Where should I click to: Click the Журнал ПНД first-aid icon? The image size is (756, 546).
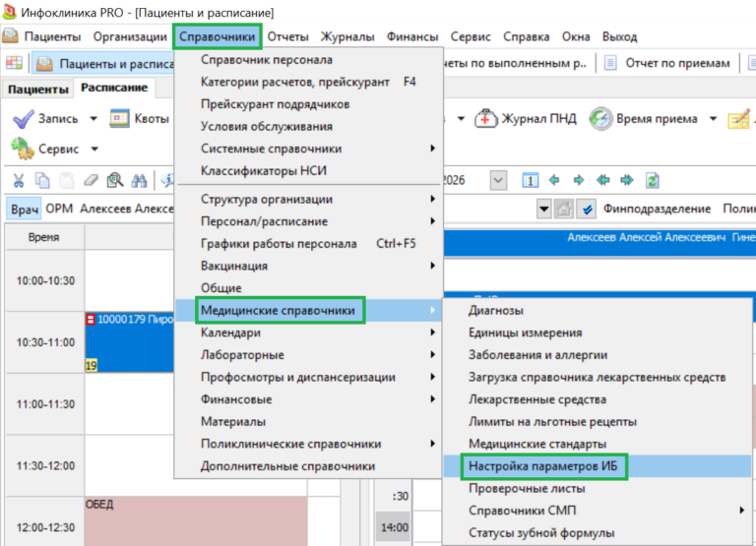point(485,118)
